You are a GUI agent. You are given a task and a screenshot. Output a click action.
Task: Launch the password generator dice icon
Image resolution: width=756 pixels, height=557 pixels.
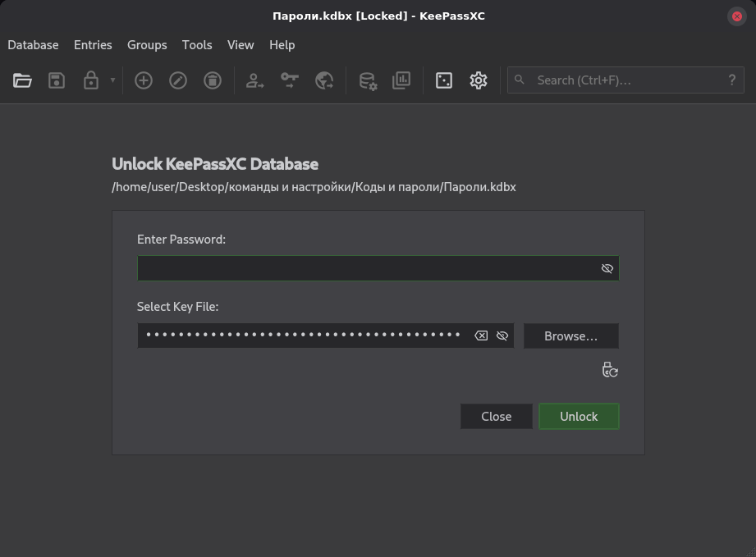(x=443, y=80)
